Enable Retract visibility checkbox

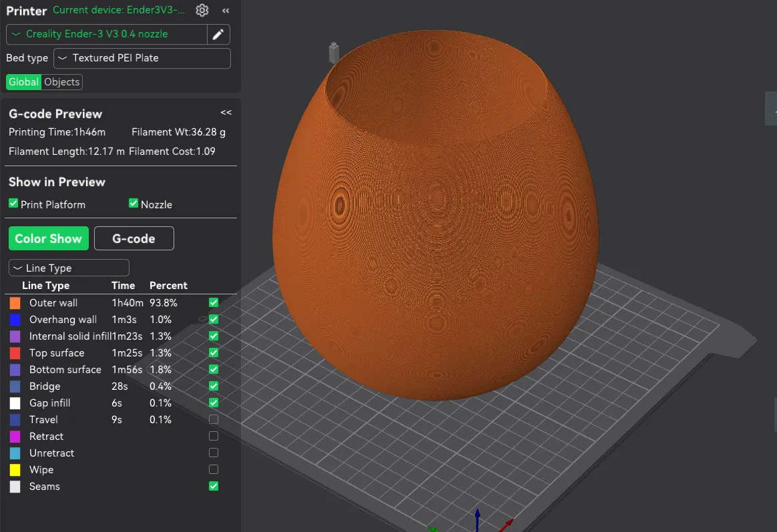point(214,436)
